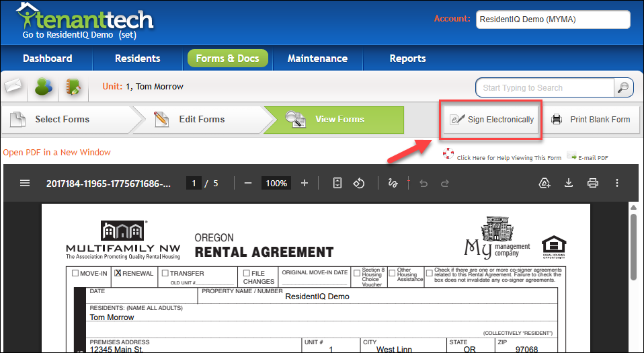Open the Reports tab
The width and height of the screenshot is (644, 353).
407,58
